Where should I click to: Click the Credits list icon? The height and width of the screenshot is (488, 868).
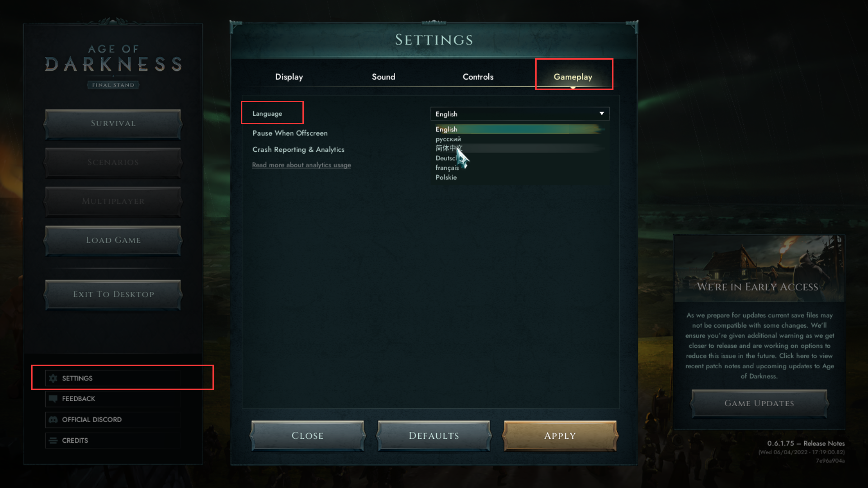[53, 440]
